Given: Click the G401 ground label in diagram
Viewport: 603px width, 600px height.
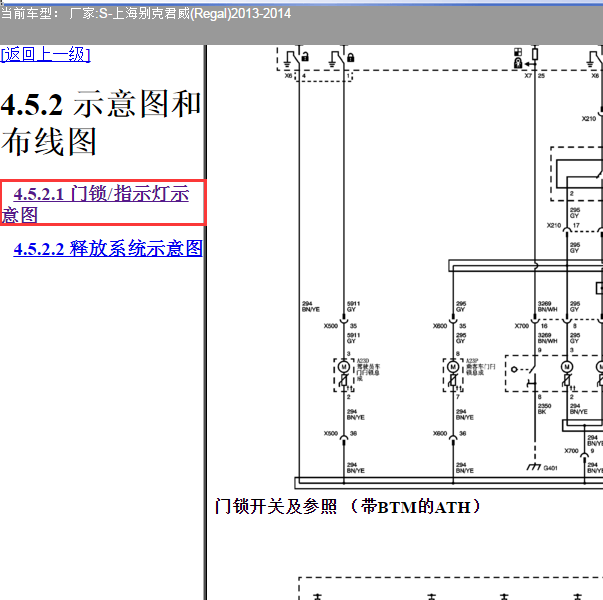Looking at the screenshot, I should (x=550, y=468).
